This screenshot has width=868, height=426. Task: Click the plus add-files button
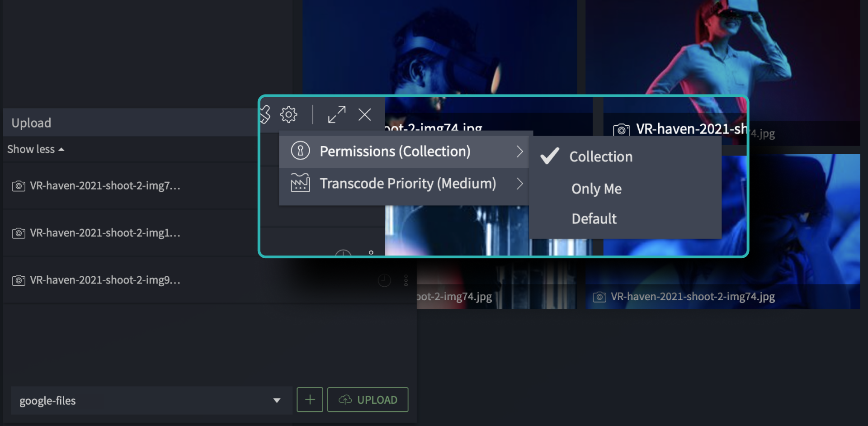[x=310, y=400]
